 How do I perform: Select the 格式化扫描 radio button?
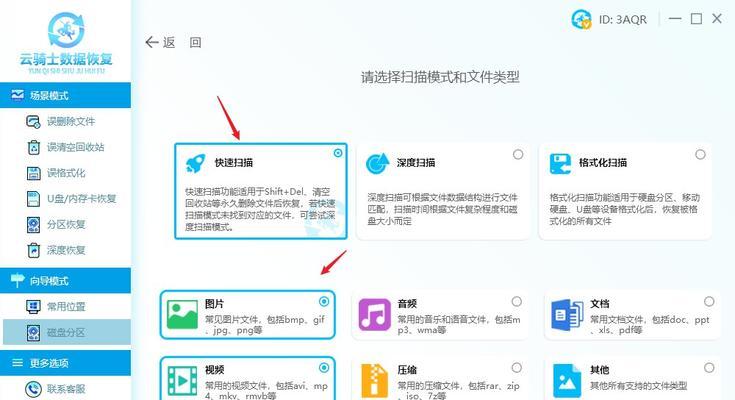tap(700, 154)
